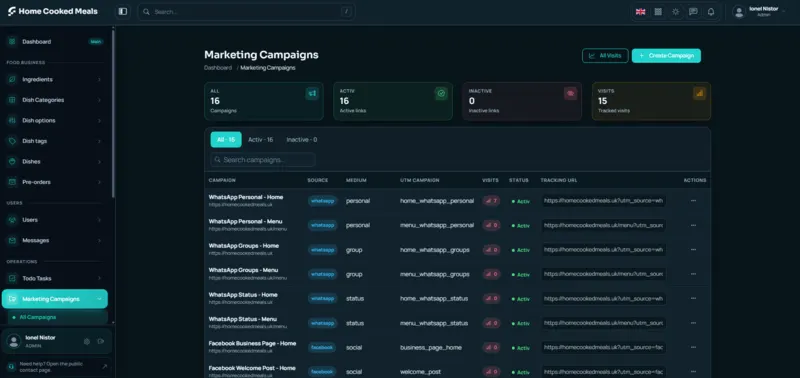This screenshot has width=800, height=378.
Task: Expand the Dishes chevron
Action: 99,161
